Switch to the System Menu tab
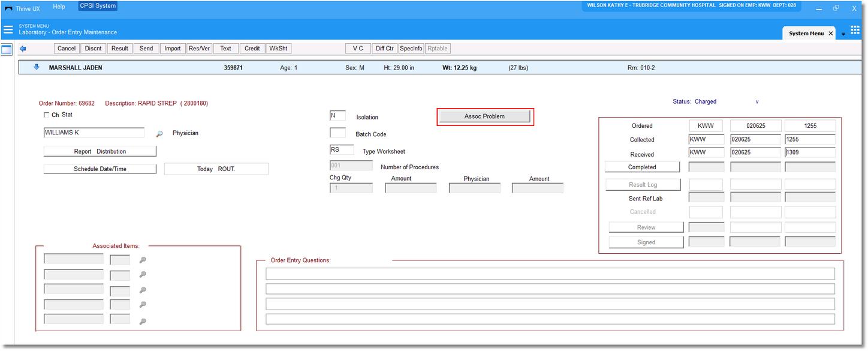This screenshot has width=868, height=351. pos(806,34)
